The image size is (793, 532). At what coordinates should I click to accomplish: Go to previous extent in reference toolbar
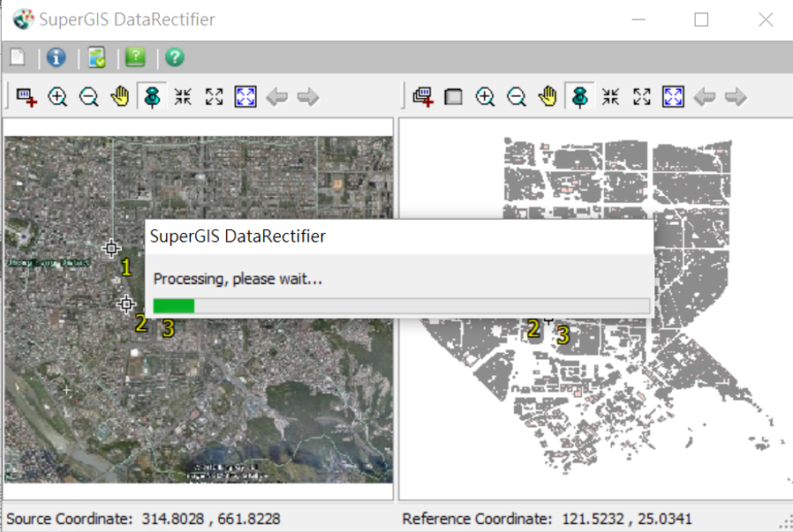705,96
